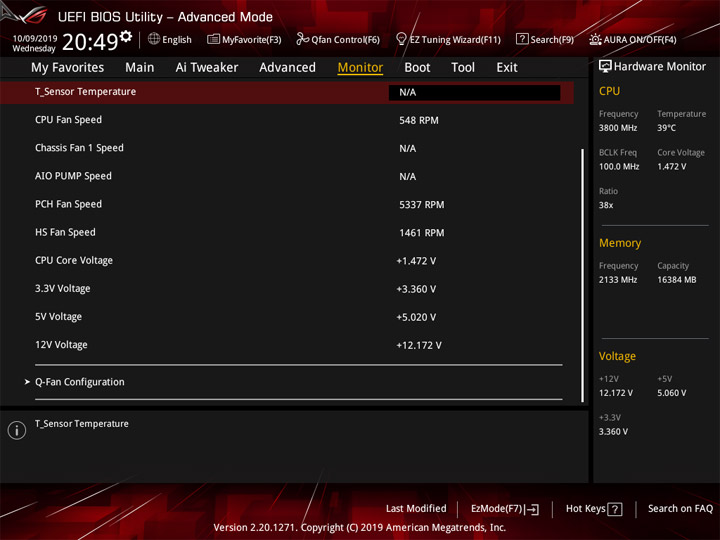Image resolution: width=720 pixels, height=540 pixels.
Task: Switch to EzMode(F7)
Action: [496, 509]
